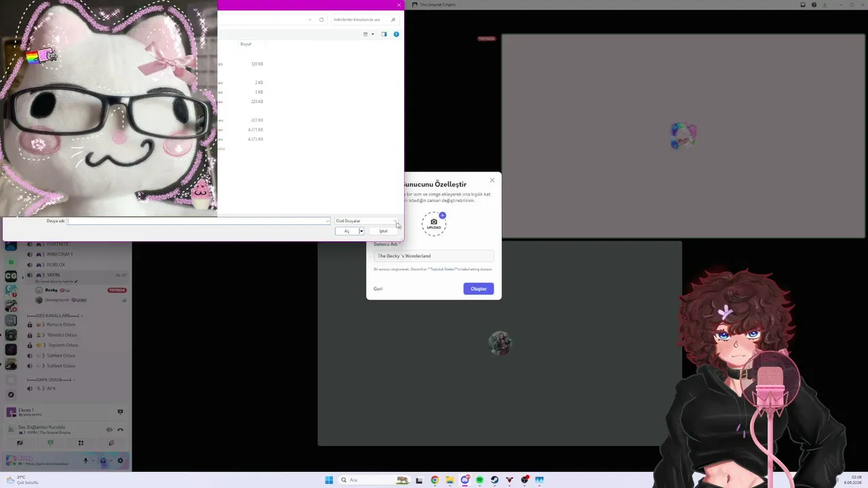Image resolution: width=868 pixels, height=488 pixels.
Task: Open Spotify from the taskbar
Action: point(479,480)
